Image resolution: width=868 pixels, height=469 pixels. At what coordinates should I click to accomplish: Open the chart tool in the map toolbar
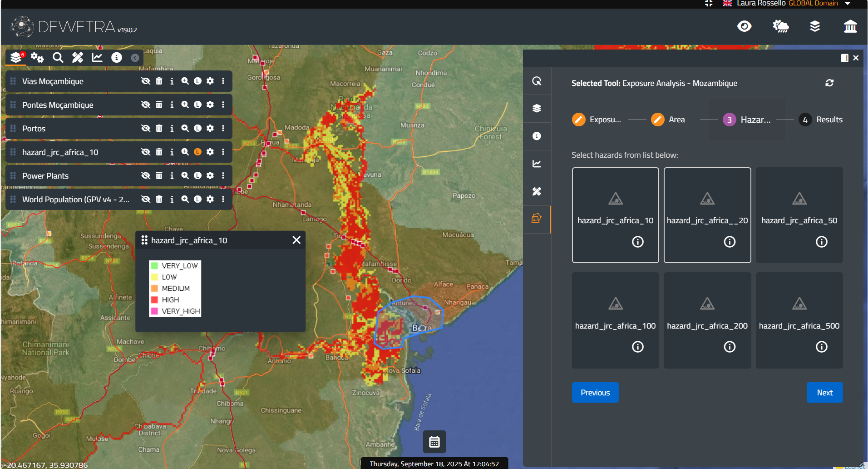click(x=97, y=58)
